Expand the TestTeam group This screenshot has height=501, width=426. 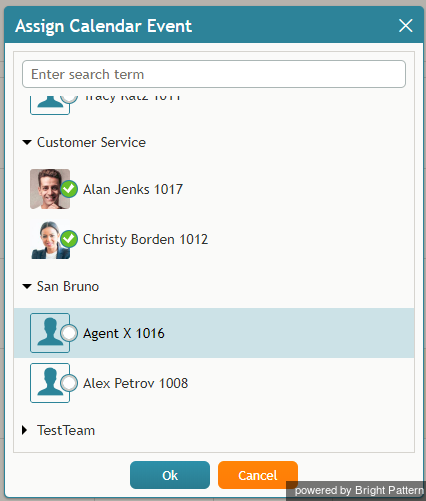click(24, 430)
